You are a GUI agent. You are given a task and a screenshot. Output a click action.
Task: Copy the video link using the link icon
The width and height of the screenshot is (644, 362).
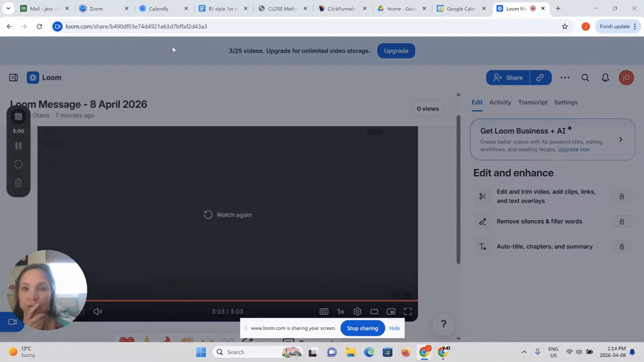click(x=541, y=77)
